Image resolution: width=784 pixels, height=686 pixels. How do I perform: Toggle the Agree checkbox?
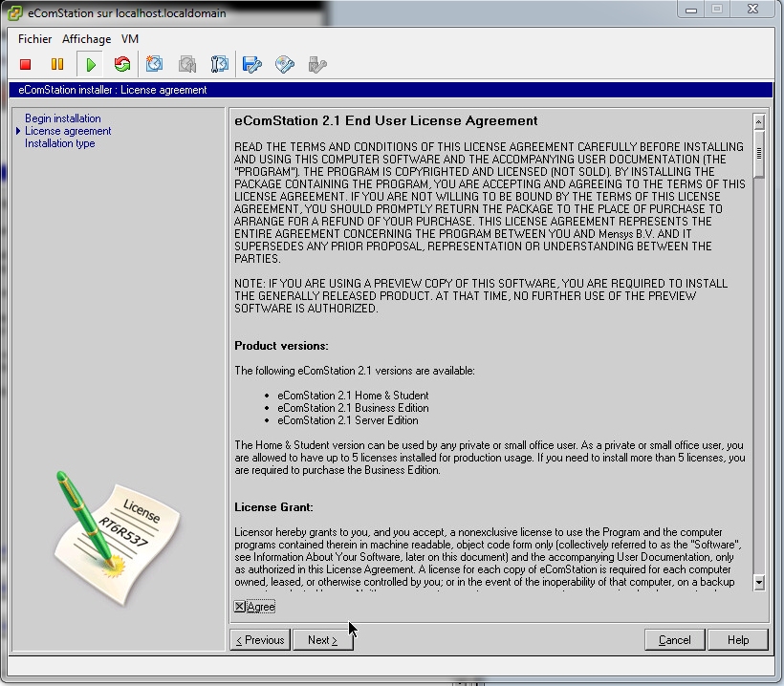[240, 607]
